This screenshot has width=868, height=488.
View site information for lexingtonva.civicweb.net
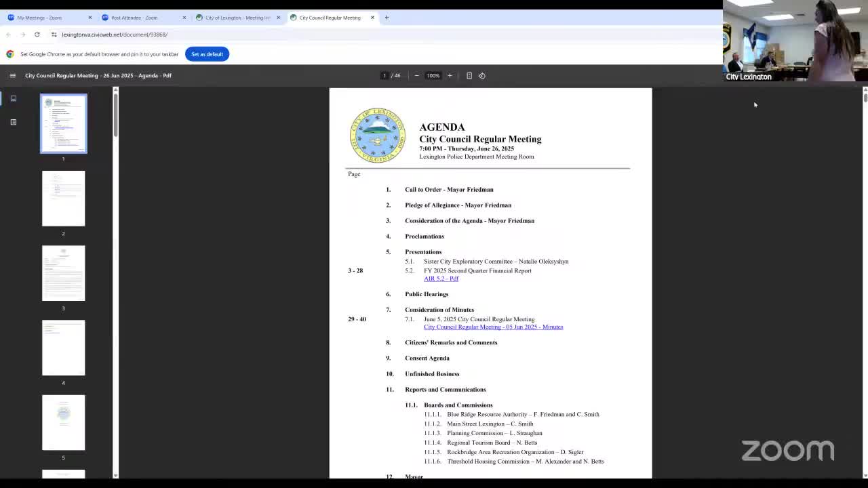(54, 35)
